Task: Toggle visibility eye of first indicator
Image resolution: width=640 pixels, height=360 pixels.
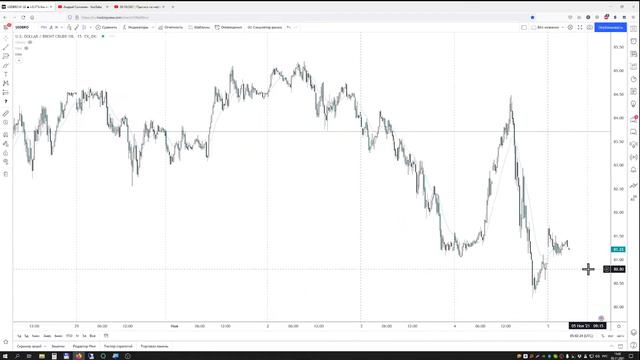Action: pos(30,42)
